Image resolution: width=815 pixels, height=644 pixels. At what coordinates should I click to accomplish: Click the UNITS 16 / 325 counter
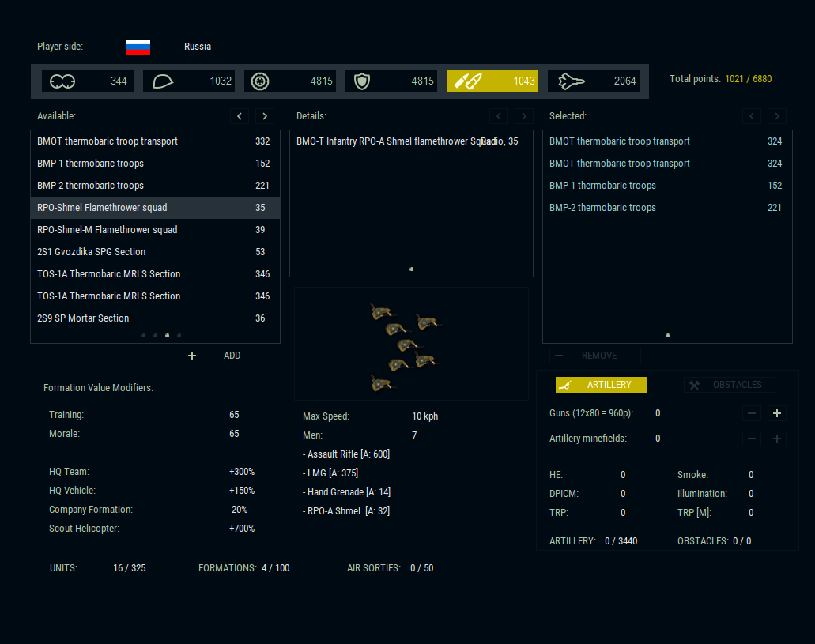(98, 568)
